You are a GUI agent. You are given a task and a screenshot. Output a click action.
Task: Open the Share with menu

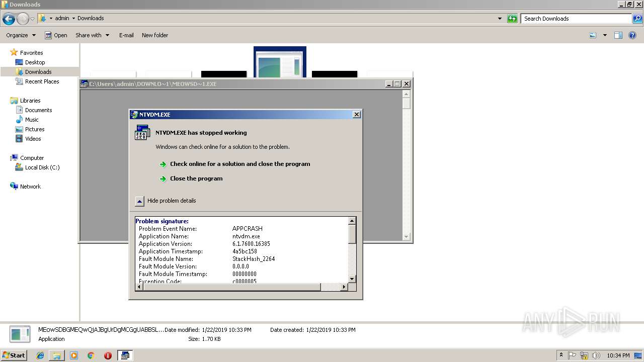92,35
